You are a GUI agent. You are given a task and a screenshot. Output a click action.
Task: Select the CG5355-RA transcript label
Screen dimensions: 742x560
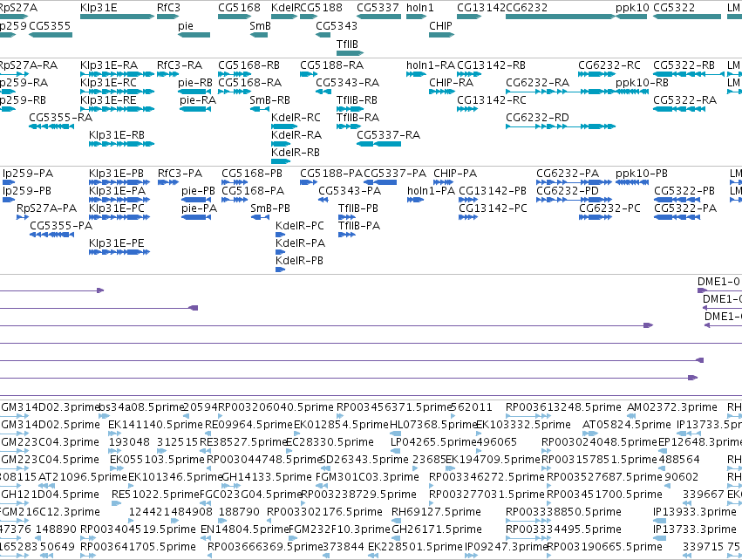tap(60, 118)
